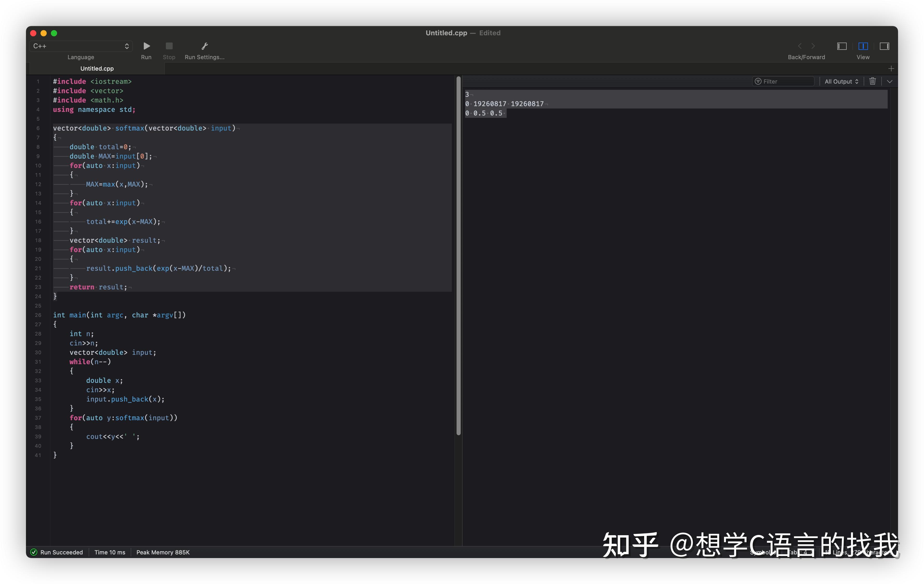Screen dimensions: 924x584
Task: Go back with the back arrow
Action: [x=800, y=46]
